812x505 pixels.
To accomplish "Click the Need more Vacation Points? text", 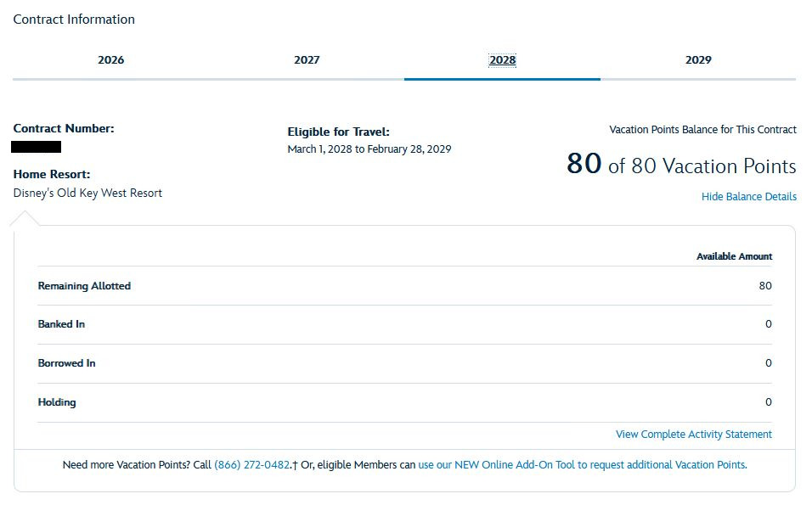I will (x=127, y=464).
